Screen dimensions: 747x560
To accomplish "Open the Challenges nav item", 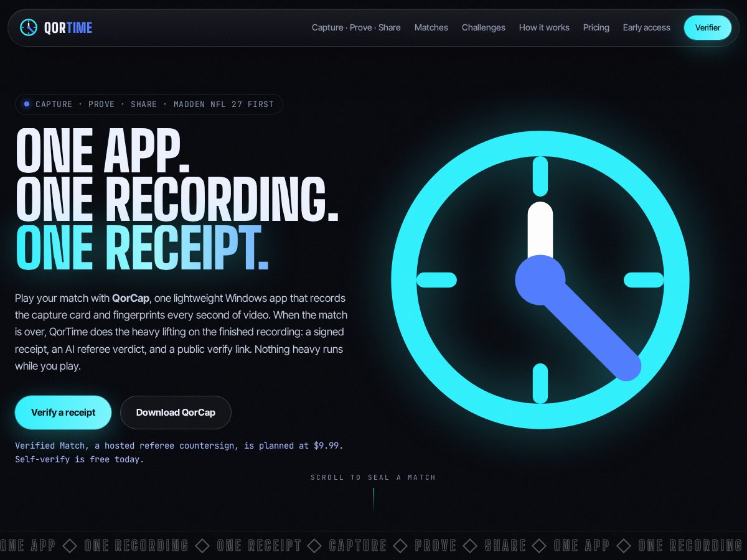I will (x=484, y=27).
